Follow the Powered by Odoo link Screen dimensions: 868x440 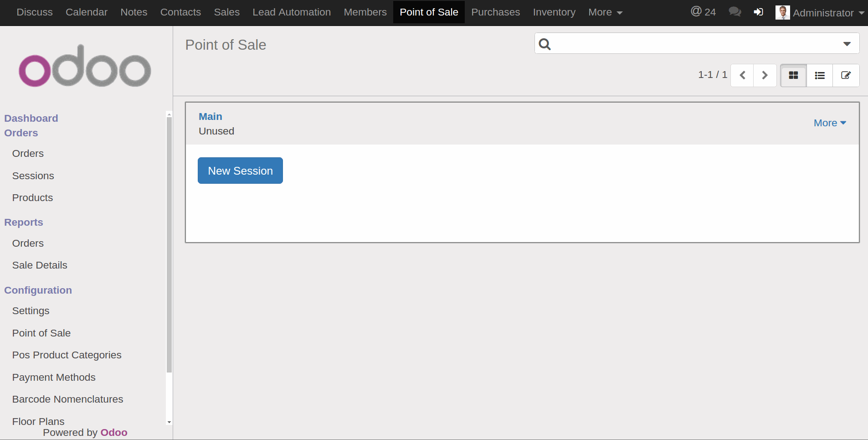tap(114, 433)
